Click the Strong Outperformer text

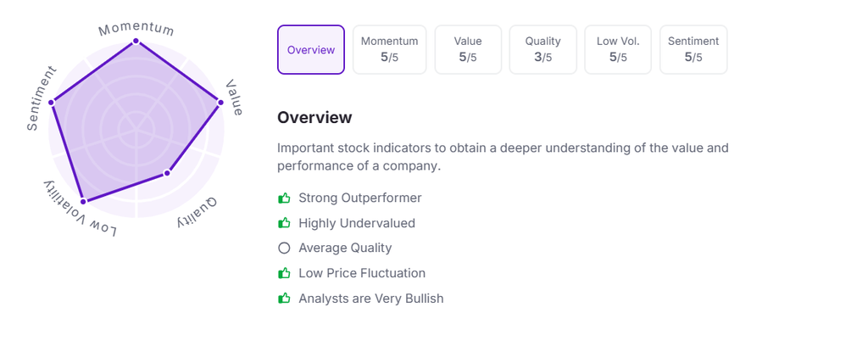coord(359,198)
